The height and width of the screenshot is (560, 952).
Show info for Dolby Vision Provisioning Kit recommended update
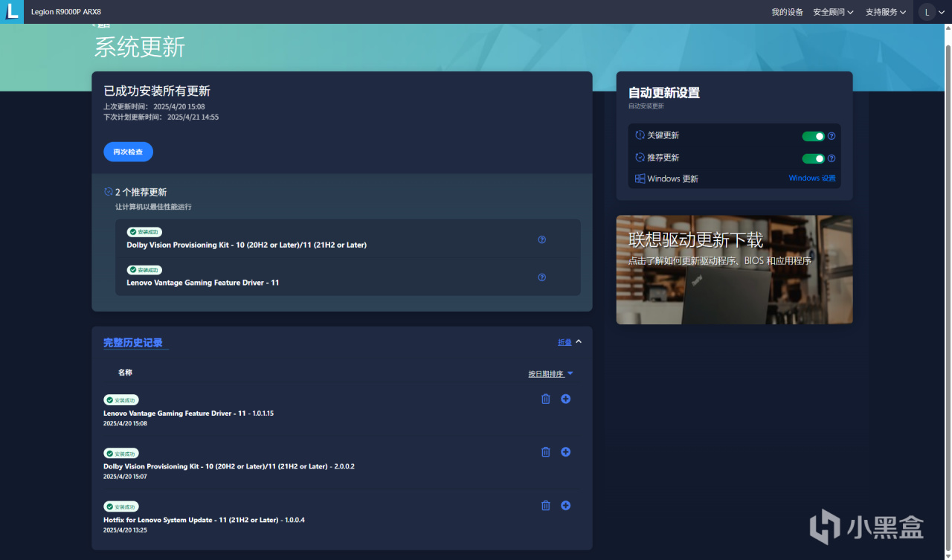point(541,239)
